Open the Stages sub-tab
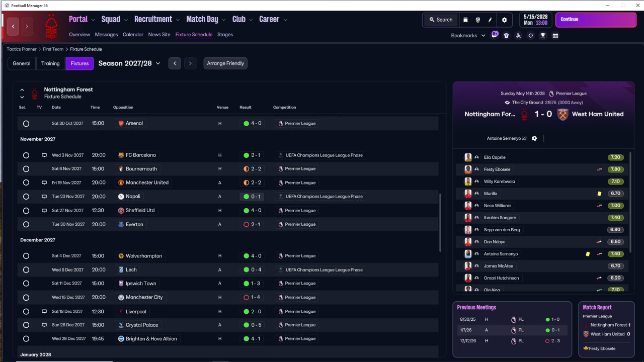The width and height of the screenshot is (644, 362). (x=225, y=35)
